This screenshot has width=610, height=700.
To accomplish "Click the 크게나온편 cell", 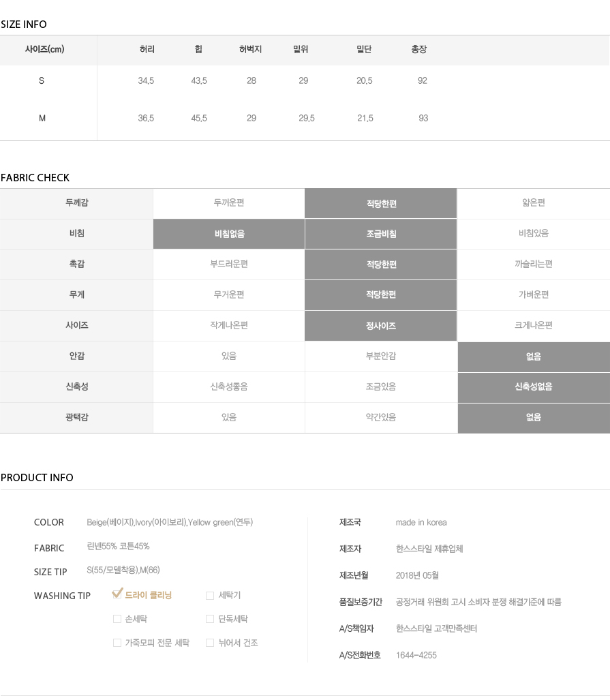I will 534,325.
